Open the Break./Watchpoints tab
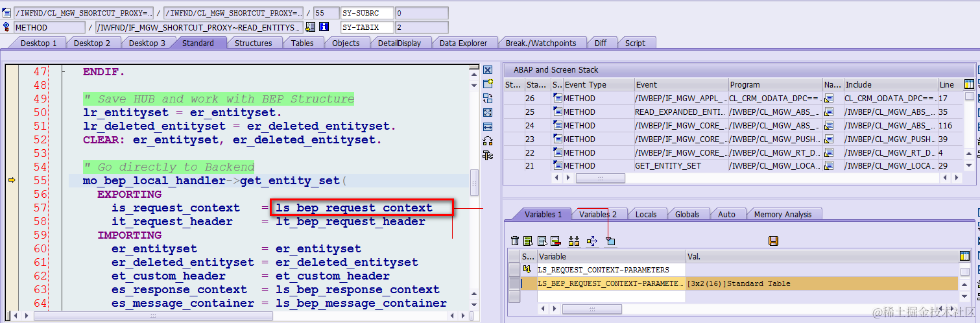 click(x=541, y=43)
